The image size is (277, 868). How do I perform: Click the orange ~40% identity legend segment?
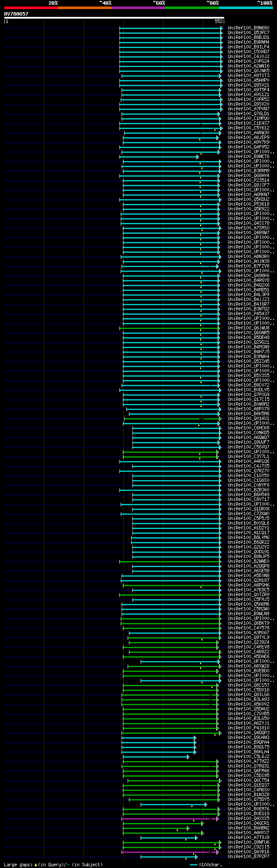85,8
